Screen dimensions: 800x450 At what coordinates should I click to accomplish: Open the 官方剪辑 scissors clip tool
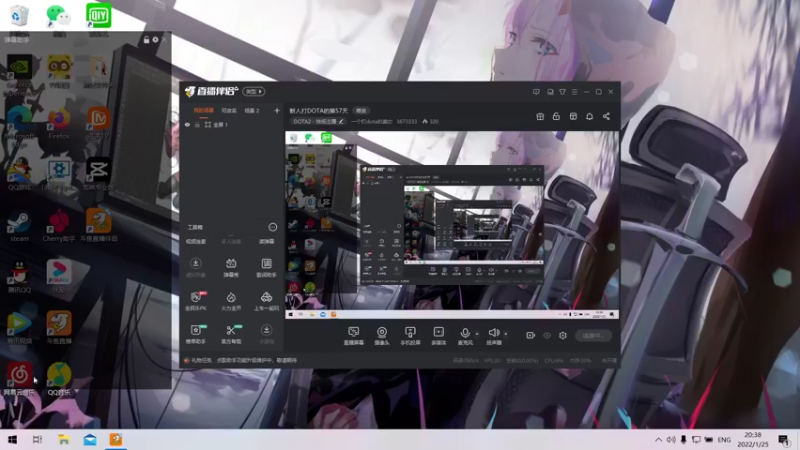231,334
